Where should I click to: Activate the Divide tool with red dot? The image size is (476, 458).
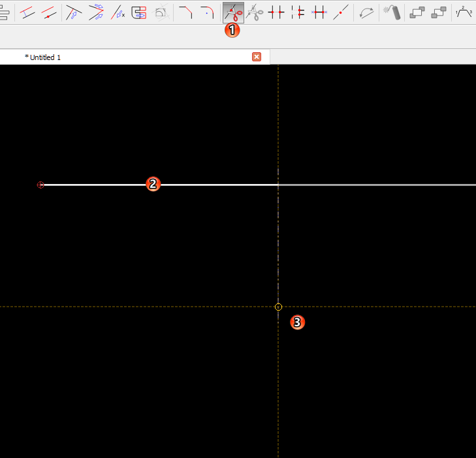pyautogui.click(x=341, y=13)
